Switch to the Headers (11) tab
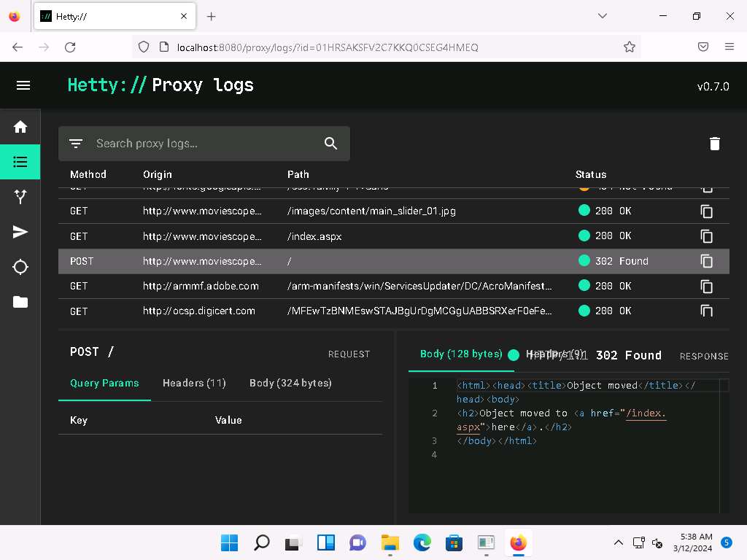The width and height of the screenshot is (747, 560). (x=194, y=383)
